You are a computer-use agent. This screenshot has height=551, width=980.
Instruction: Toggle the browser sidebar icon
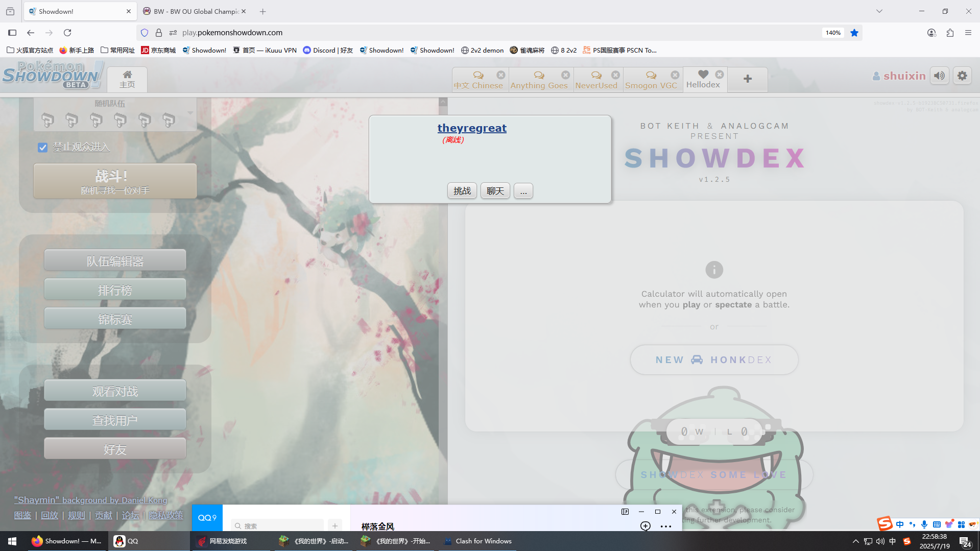tap(12, 33)
